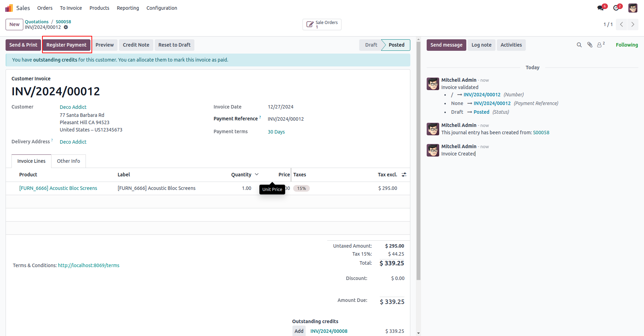
Task: Open customer Deco Addict link
Action: 73,107
